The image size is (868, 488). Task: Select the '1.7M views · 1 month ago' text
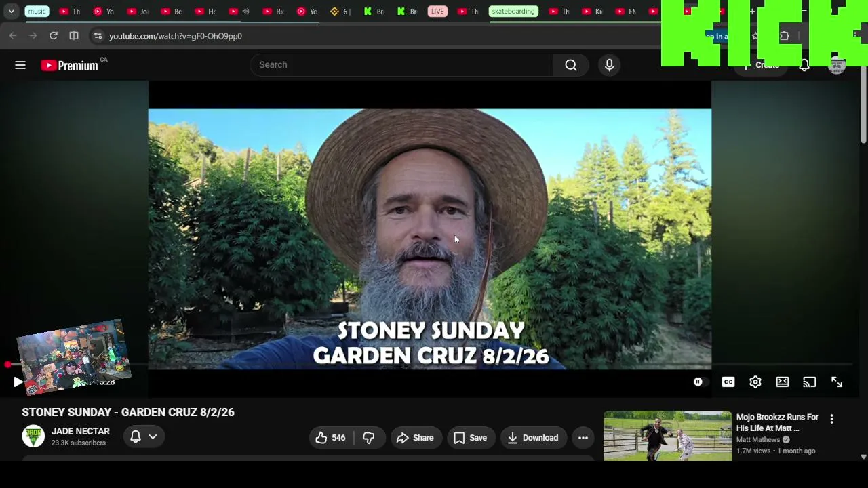[776, 451]
